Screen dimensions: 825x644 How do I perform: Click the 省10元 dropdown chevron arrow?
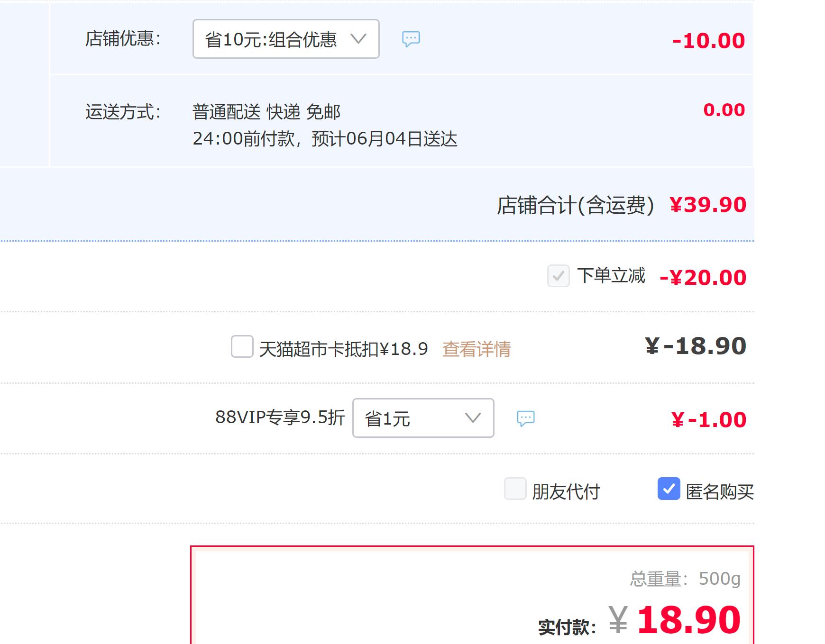click(358, 38)
